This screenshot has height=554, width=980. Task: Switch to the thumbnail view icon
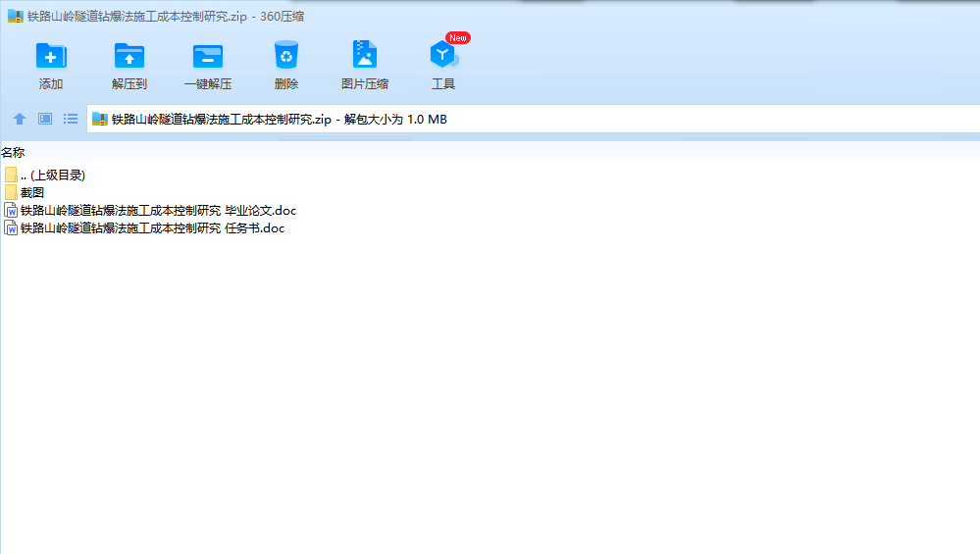pos(45,119)
